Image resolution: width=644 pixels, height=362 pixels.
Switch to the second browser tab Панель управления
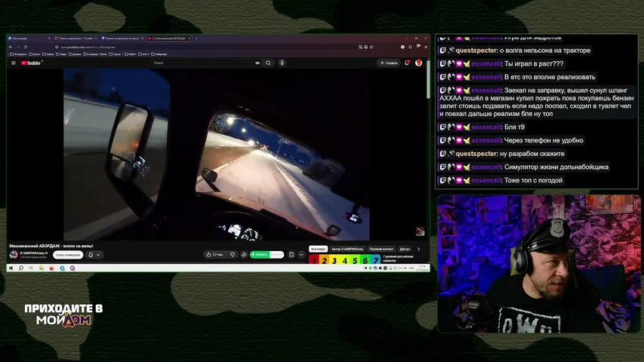coord(75,38)
